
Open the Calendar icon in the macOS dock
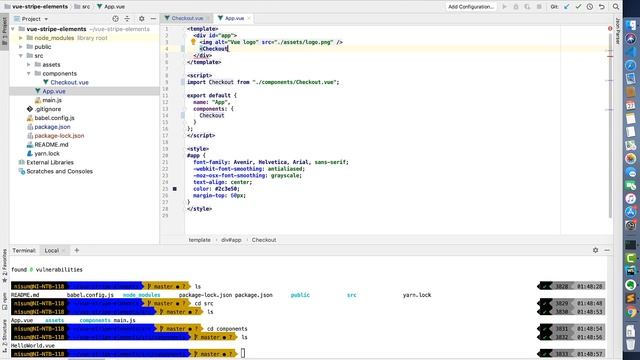coord(631,105)
